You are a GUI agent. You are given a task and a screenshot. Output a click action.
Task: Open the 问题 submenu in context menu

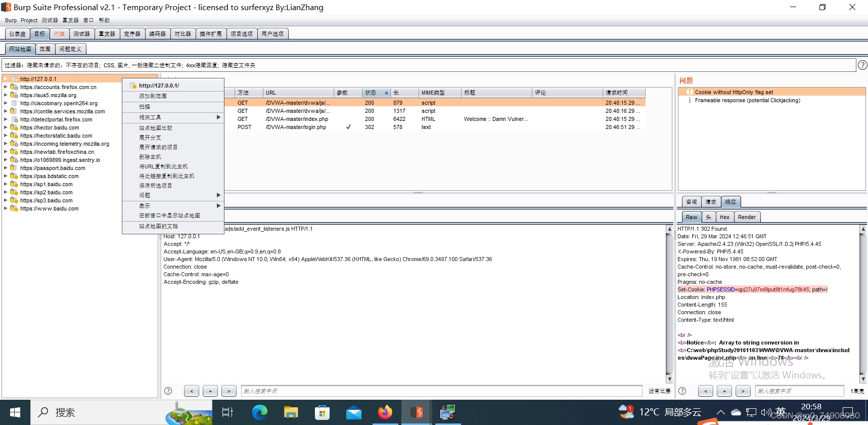pos(173,195)
